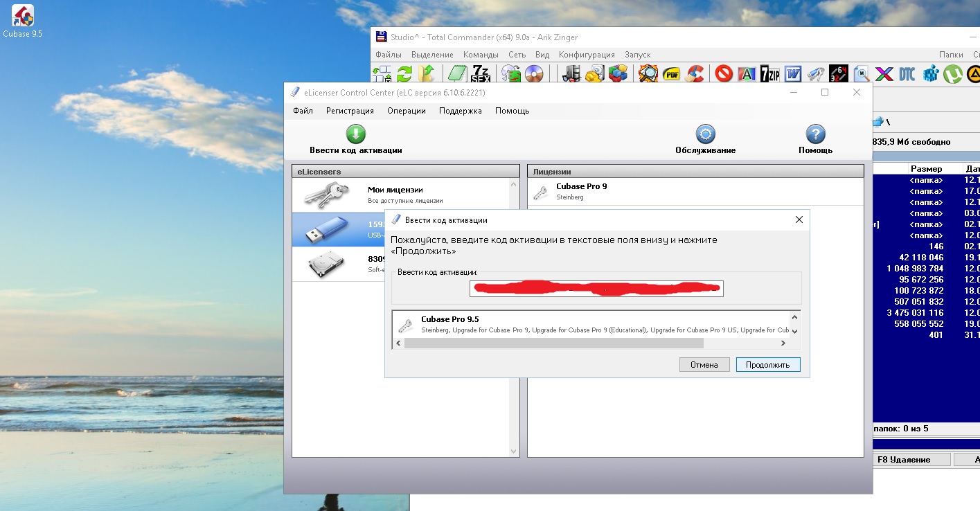Open the Обслуживание maintenance gear icon
Viewport: 980px width, 511px height.
click(x=705, y=134)
